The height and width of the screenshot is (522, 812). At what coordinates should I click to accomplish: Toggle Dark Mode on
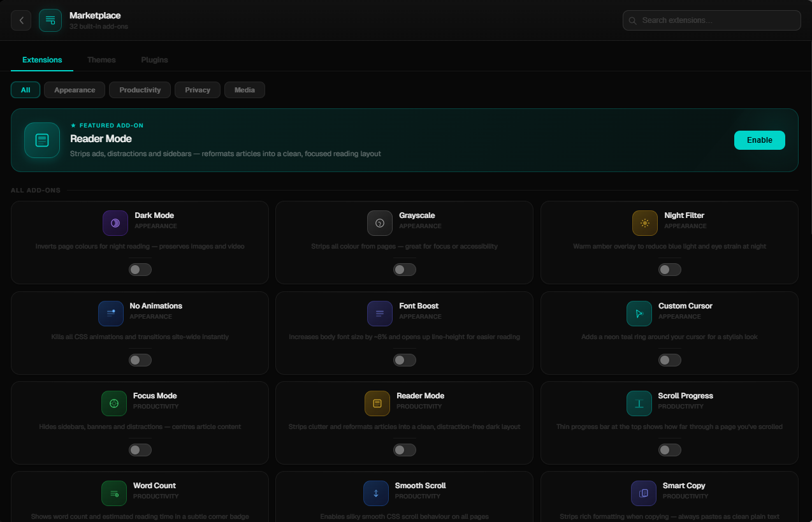(140, 269)
